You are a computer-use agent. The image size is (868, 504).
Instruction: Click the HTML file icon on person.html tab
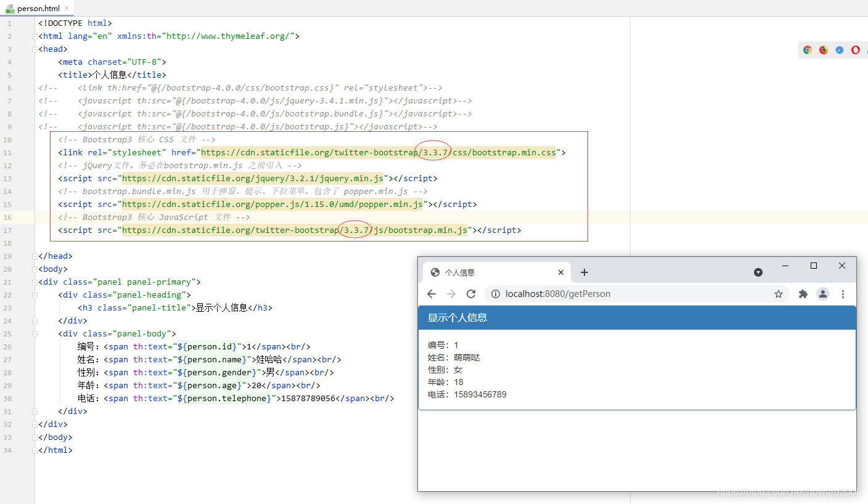10,8
